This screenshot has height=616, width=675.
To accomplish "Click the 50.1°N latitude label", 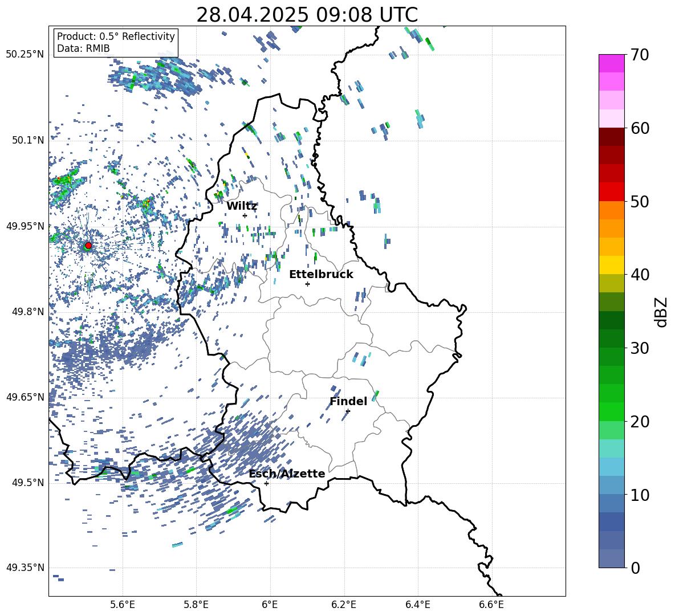I will (28, 141).
